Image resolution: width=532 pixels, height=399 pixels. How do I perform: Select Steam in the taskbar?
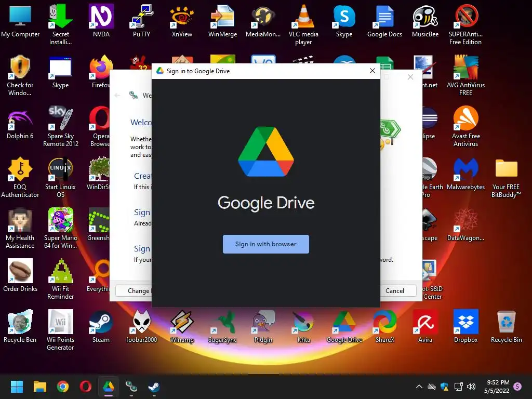pos(154,387)
